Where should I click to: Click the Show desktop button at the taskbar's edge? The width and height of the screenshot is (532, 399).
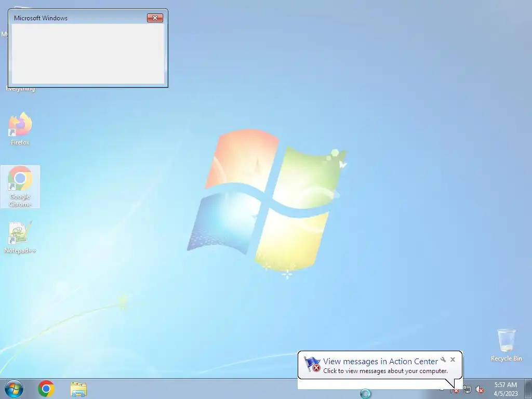(528, 389)
